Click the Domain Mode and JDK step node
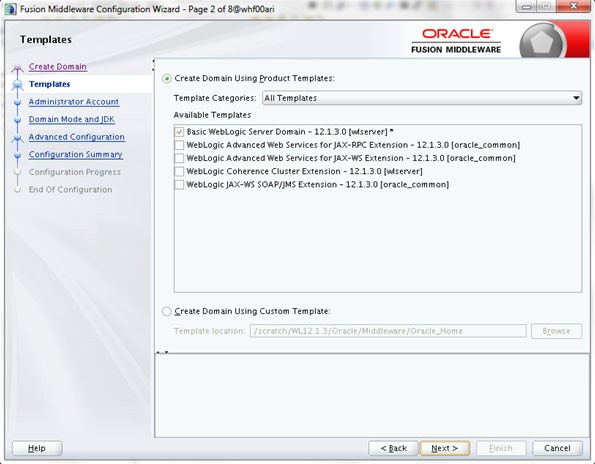Viewport: 595px width, 464px height. coord(17,120)
